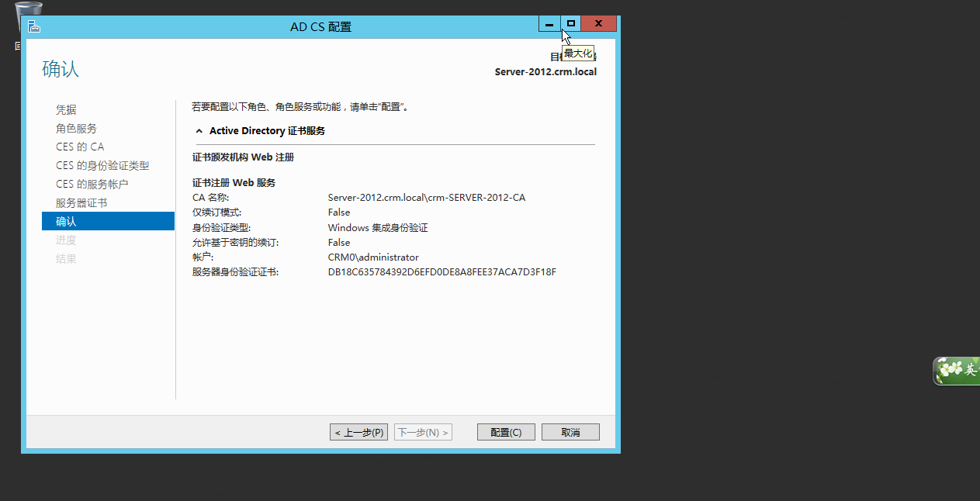Viewport: 980px width, 501px height.
Task: Click the 'CA 名称:' label
Action: tap(210, 198)
